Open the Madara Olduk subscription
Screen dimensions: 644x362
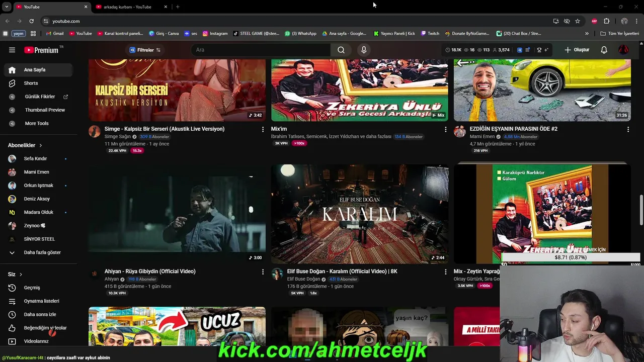(37, 212)
